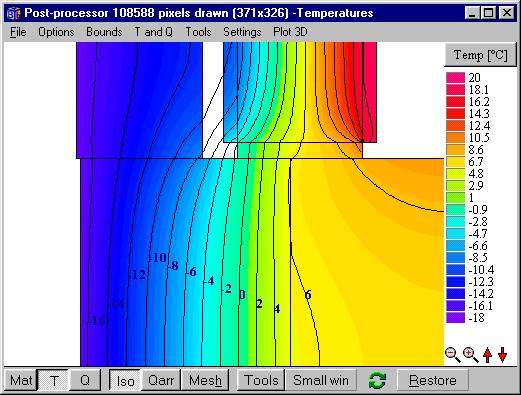Click the application icon in title bar
The height and width of the screenshot is (395, 521).
pos(14,13)
